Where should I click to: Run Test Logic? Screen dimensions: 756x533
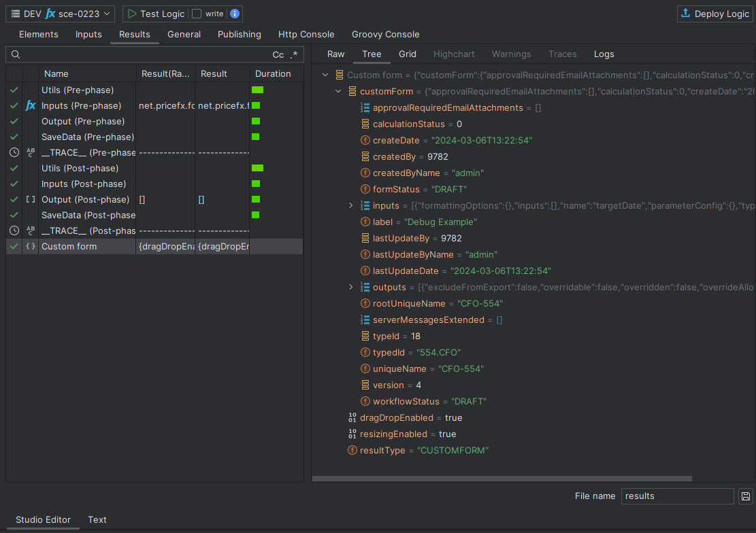coord(157,14)
